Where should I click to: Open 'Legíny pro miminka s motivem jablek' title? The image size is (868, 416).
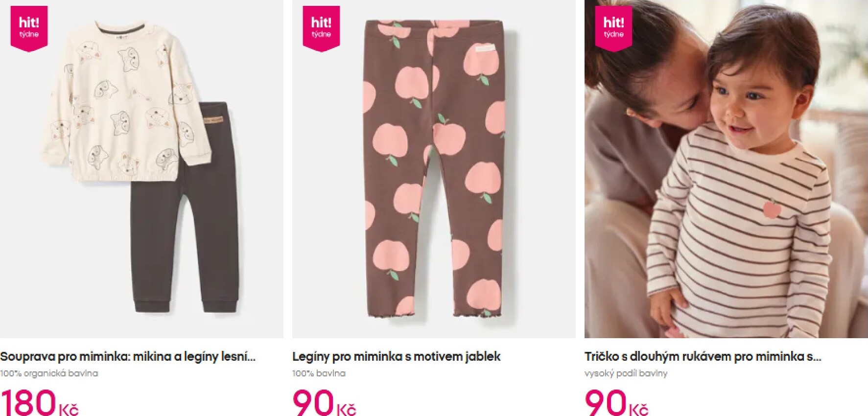tap(396, 356)
